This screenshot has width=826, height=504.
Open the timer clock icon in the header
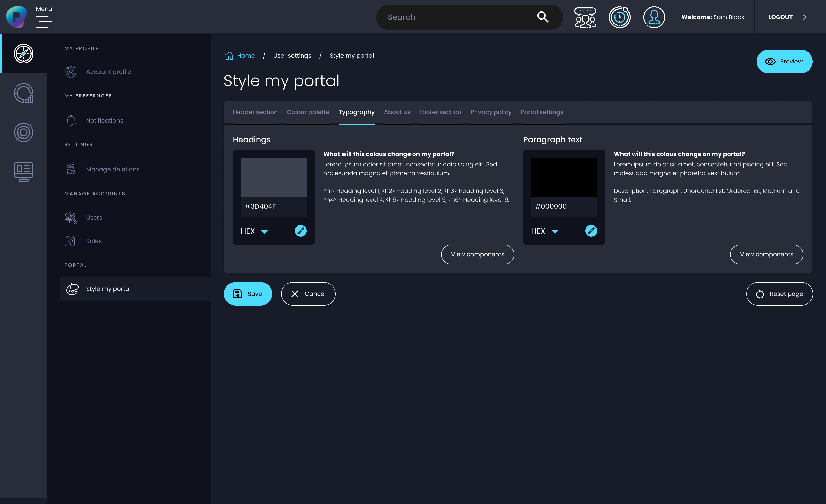[x=619, y=17]
